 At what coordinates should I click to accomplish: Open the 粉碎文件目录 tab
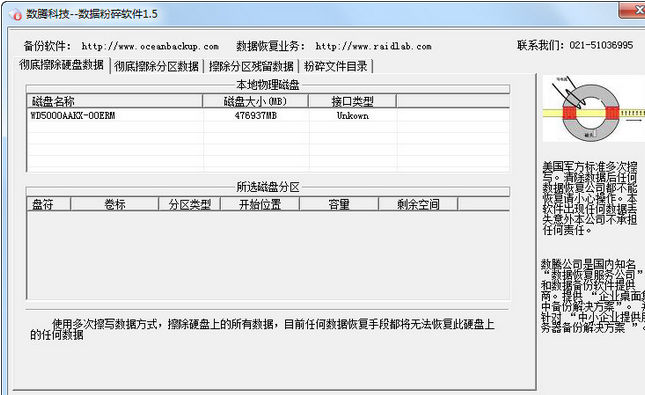tap(336, 66)
